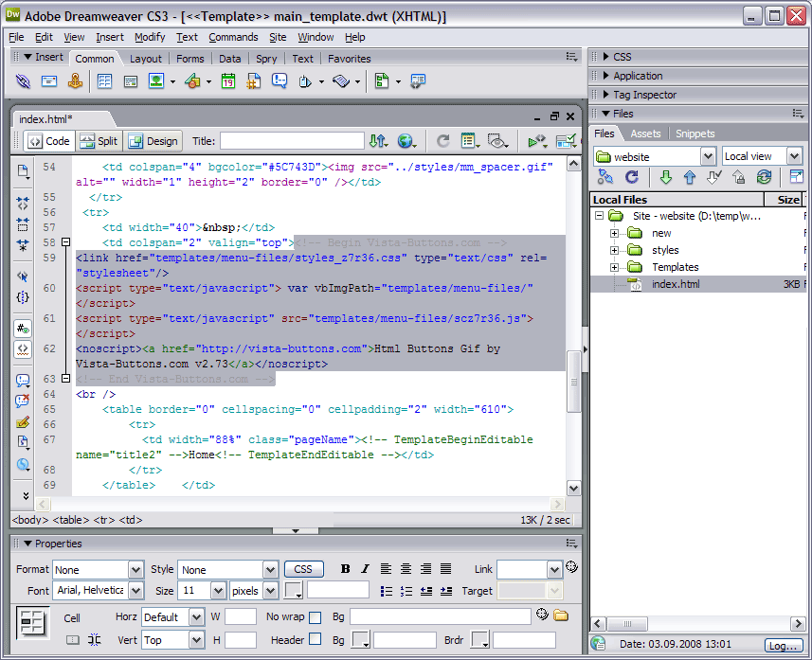Toggle the No wrap checkbox
This screenshot has height=660, width=812.
[x=315, y=617]
